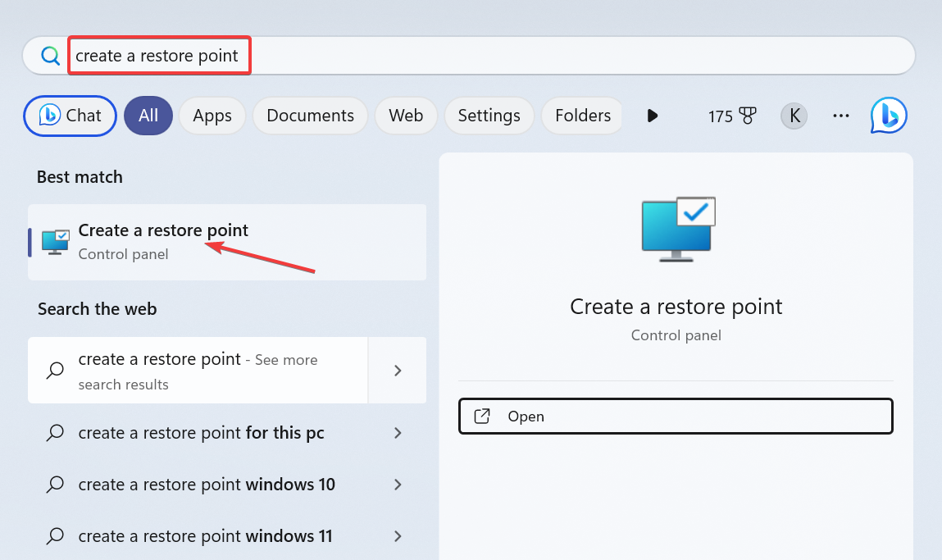Click the 'Best match' section heading

pyautogui.click(x=80, y=176)
